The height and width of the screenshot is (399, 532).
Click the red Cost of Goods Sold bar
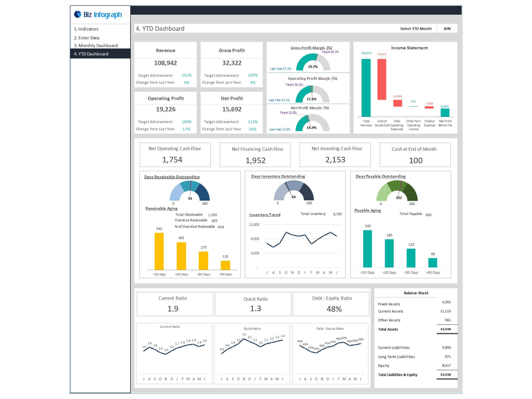pyautogui.click(x=382, y=79)
